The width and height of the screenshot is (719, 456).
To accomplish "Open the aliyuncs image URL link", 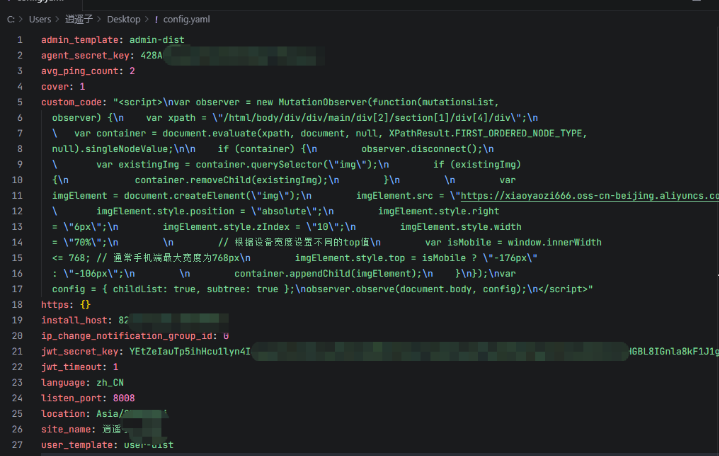I will [x=589, y=196].
